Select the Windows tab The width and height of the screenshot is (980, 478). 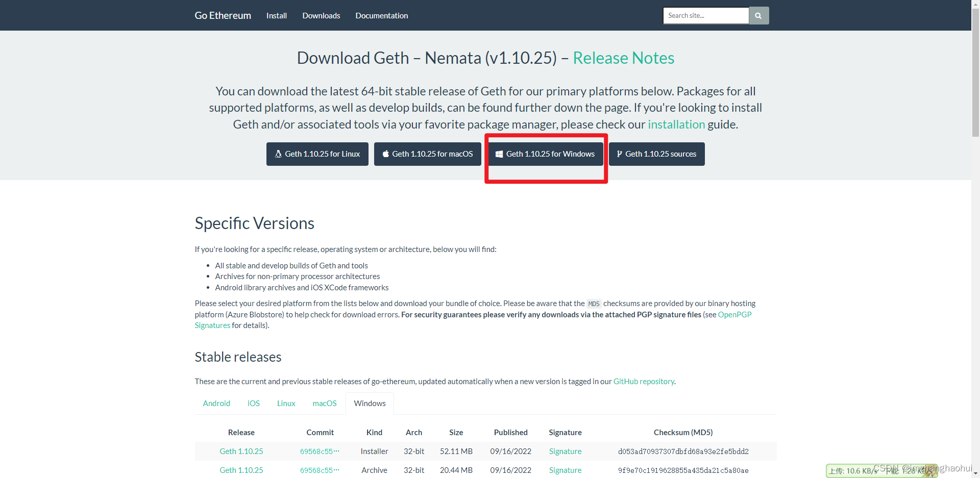(370, 404)
